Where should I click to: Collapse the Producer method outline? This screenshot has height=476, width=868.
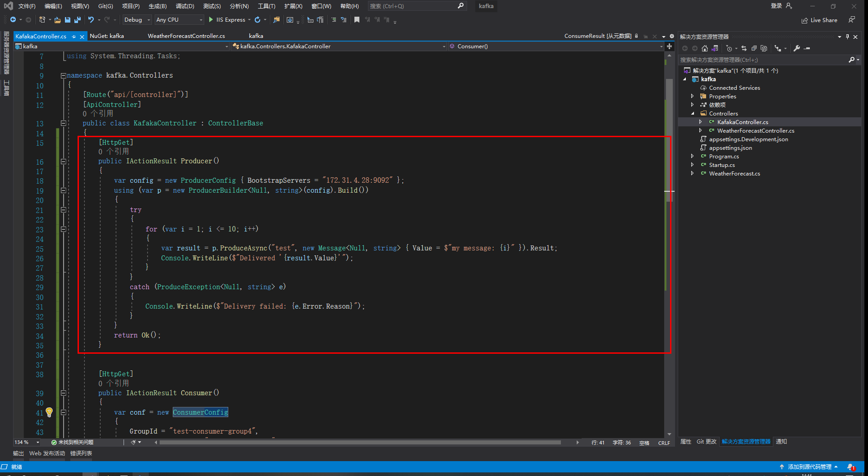click(63, 161)
